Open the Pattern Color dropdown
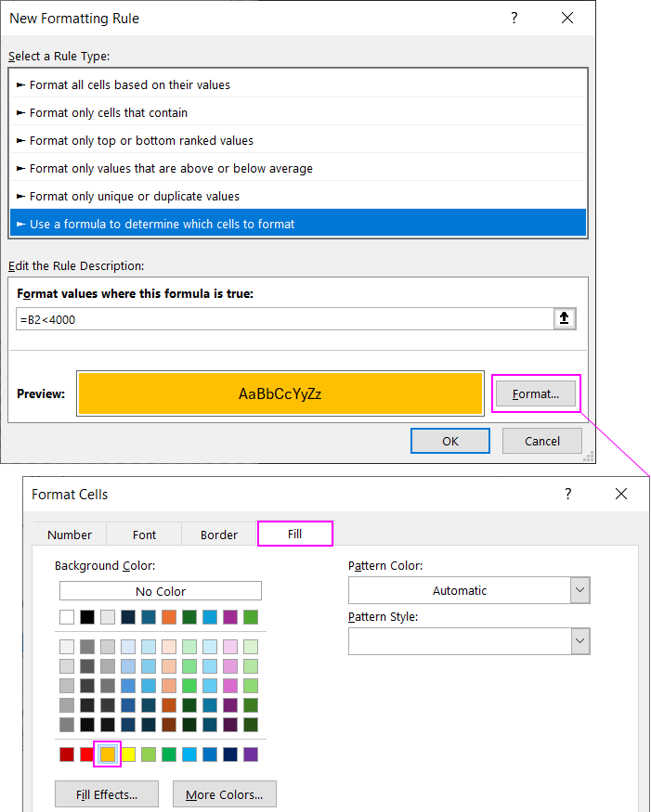Screen dimensions: 651x812 [469, 590]
